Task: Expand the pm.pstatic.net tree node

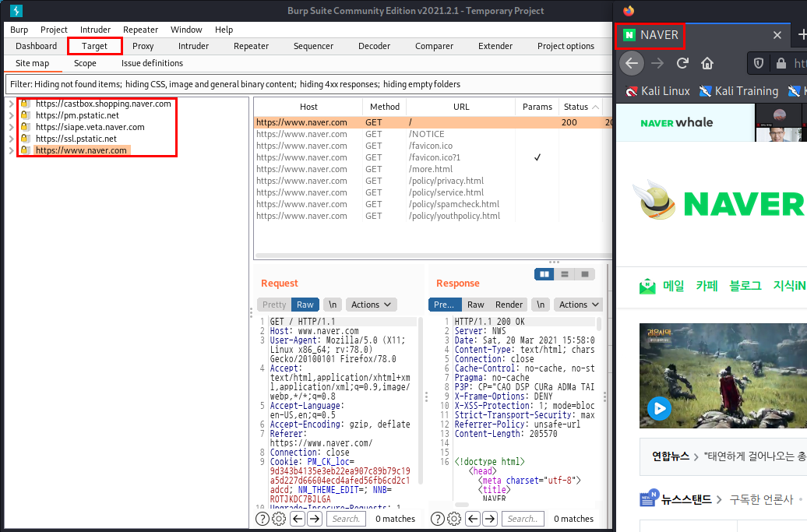Action: 12,115
